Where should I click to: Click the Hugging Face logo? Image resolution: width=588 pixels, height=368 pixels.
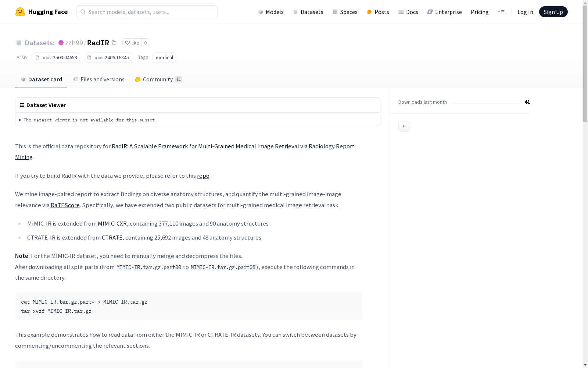[x=41, y=12]
